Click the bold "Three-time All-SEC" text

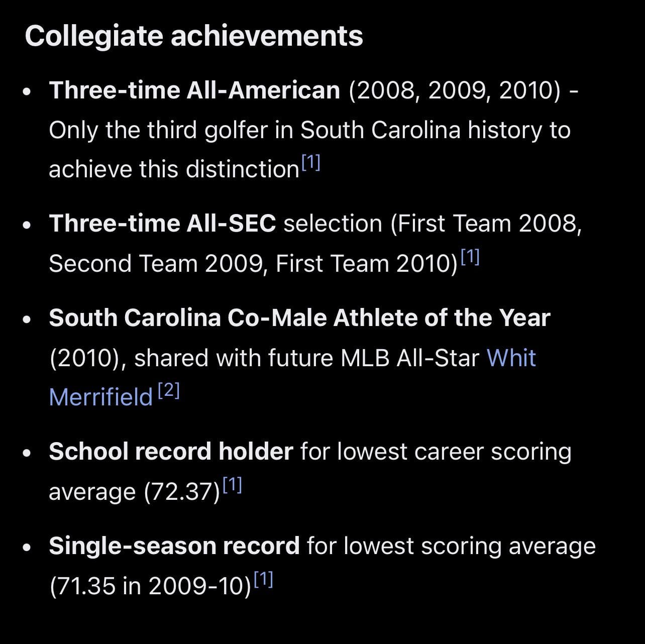(162, 223)
